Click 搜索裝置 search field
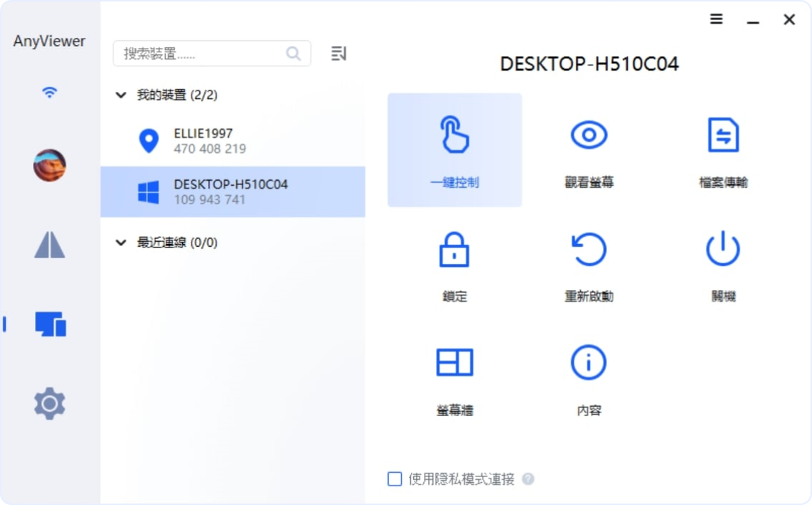Viewport: 812px width, 505px height. (212, 53)
